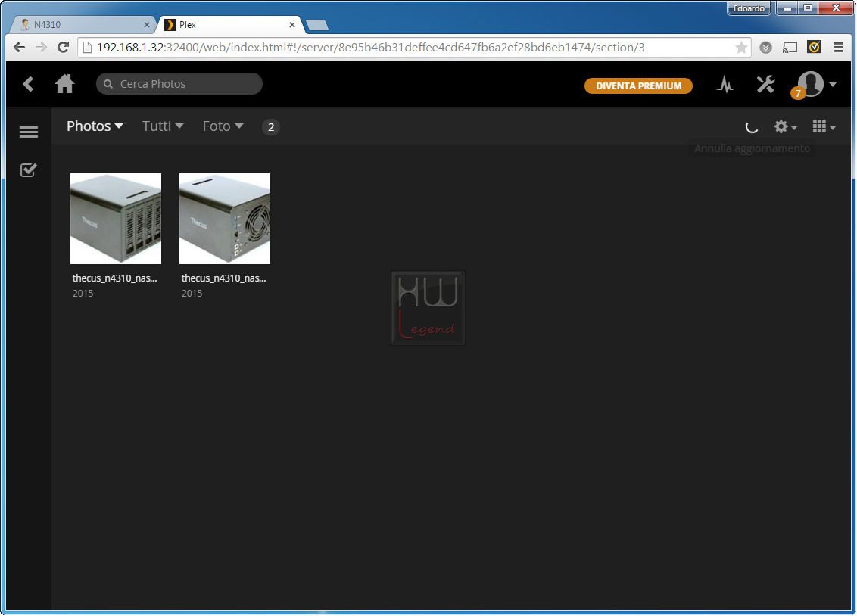The width and height of the screenshot is (857, 616).
Task: Change the grid view layout
Action: (x=824, y=126)
